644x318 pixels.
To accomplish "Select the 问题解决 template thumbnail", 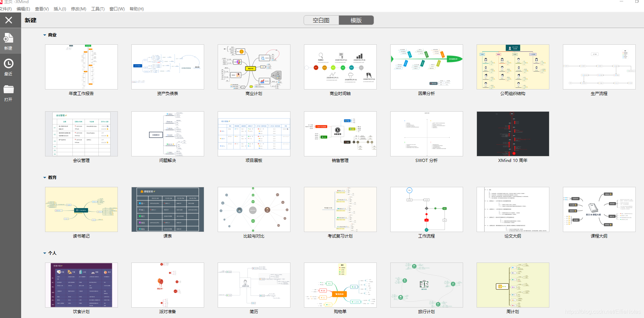I will tap(168, 134).
